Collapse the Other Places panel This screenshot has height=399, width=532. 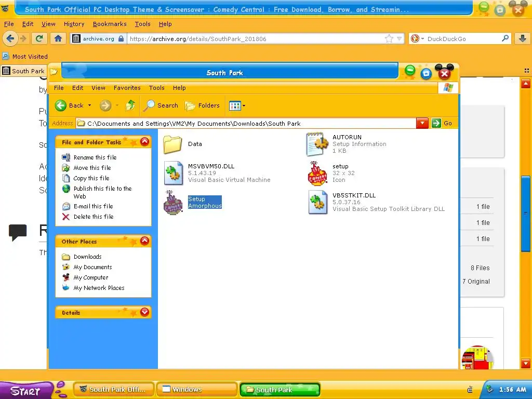pos(144,241)
